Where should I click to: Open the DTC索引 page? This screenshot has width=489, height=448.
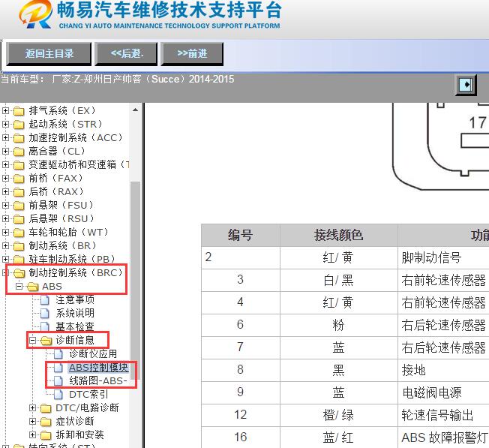(88, 394)
